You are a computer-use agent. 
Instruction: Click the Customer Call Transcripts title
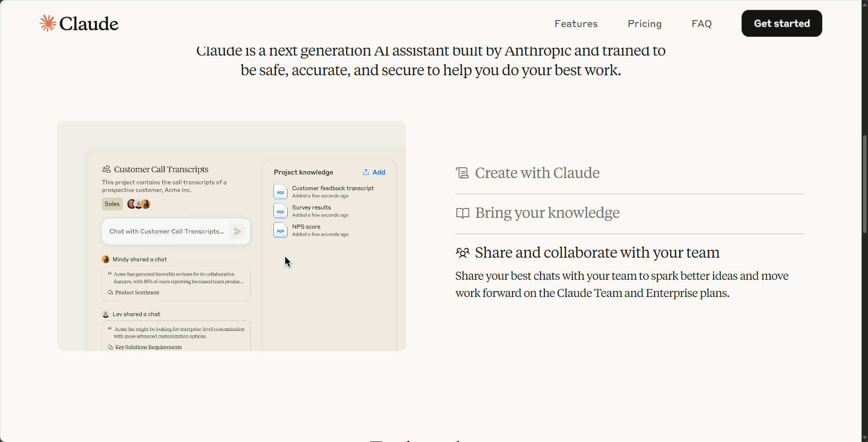point(161,169)
